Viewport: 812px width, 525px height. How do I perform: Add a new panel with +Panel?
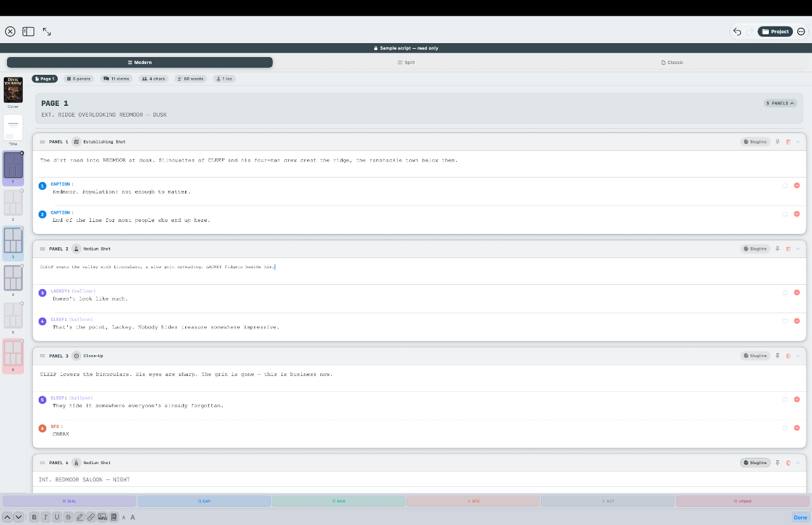pos(743,501)
